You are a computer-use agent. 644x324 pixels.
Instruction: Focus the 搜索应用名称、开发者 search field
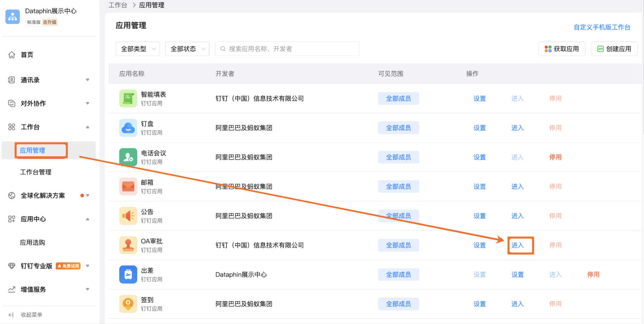pos(287,49)
